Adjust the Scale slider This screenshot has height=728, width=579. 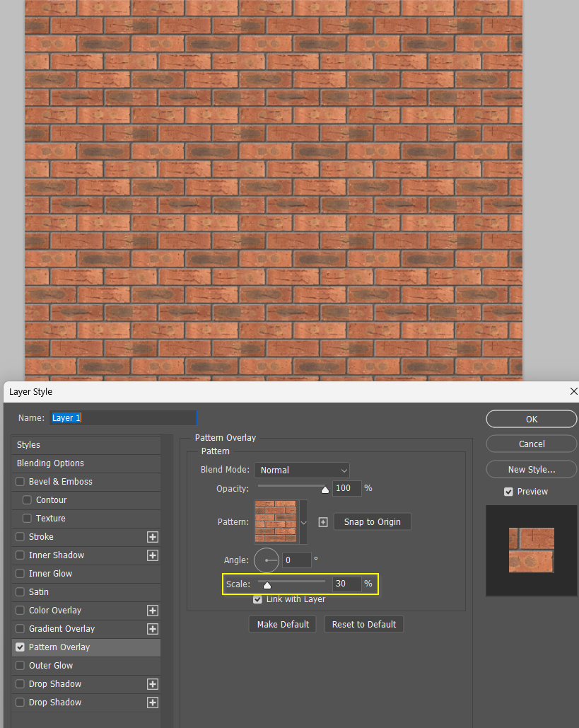tap(267, 584)
